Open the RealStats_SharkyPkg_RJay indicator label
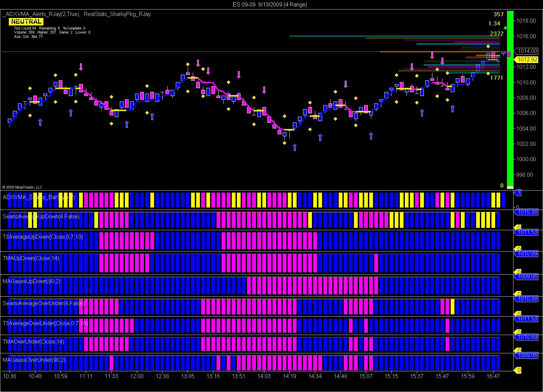 point(117,14)
